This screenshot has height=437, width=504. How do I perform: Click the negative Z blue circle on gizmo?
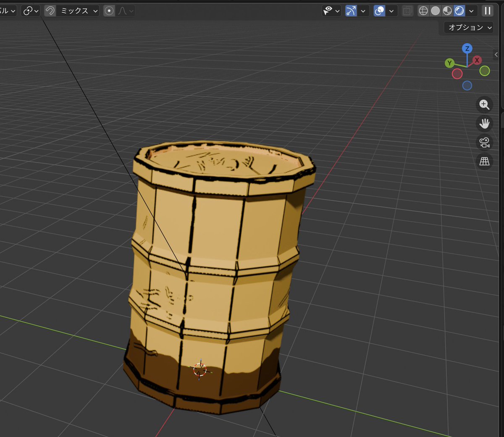coord(467,86)
